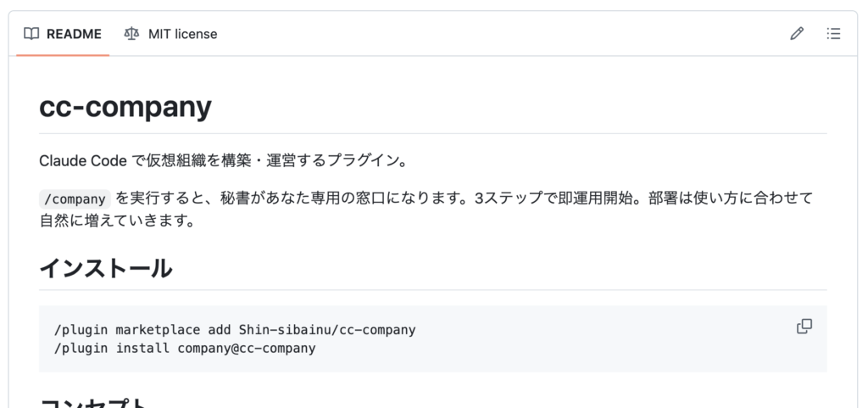Copy the install commands to clipboard
This screenshot has height=408, width=868.
tap(804, 327)
